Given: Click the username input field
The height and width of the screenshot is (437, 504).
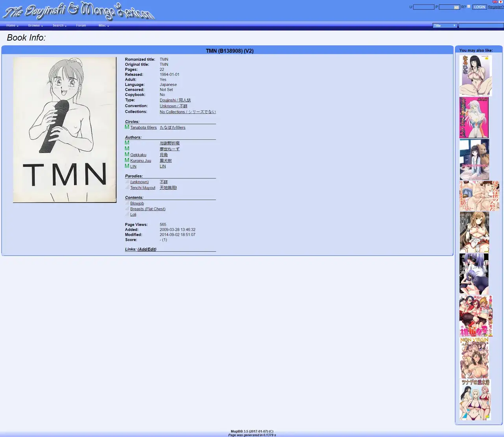Looking at the screenshot, I should point(424,7).
